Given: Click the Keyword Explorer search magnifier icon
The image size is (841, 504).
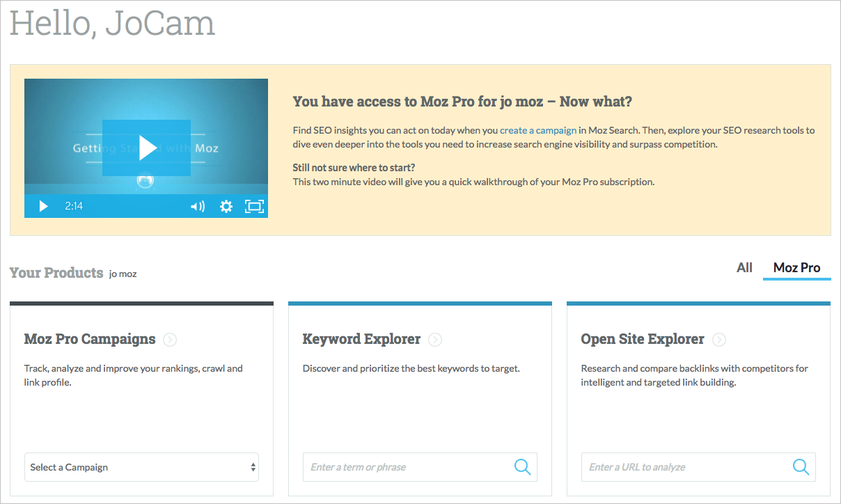Looking at the screenshot, I should pyautogui.click(x=523, y=467).
